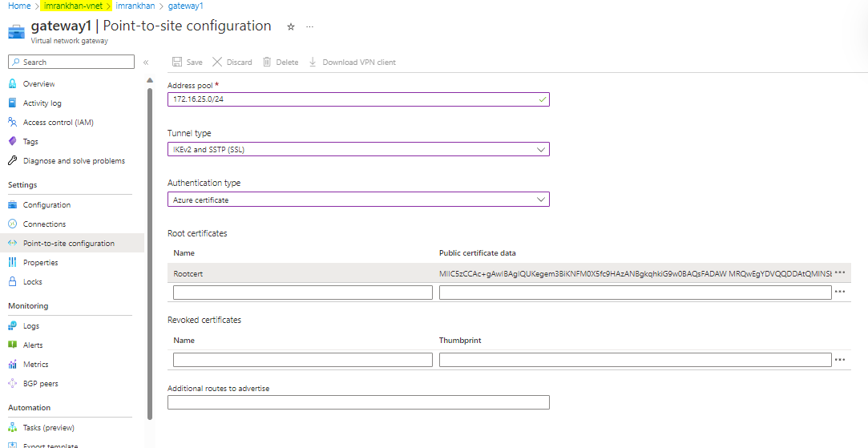Click the imrankhan-vnet breadcrumb link
Image resolution: width=868 pixels, height=448 pixels.
point(74,6)
